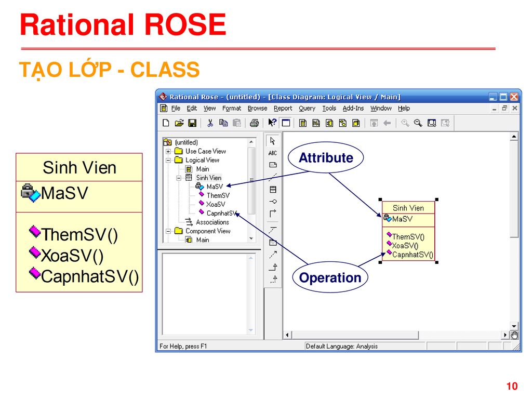Select ThemSV operation in browser tree

click(218, 195)
